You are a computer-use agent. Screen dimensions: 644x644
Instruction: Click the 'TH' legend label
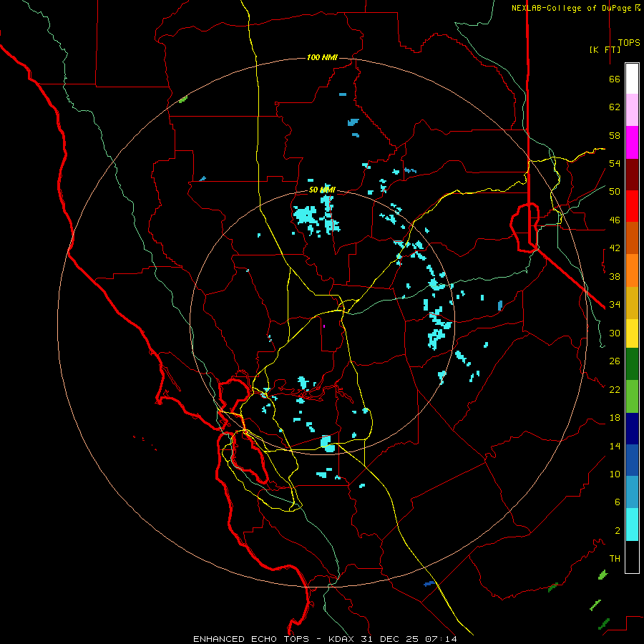pos(615,559)
